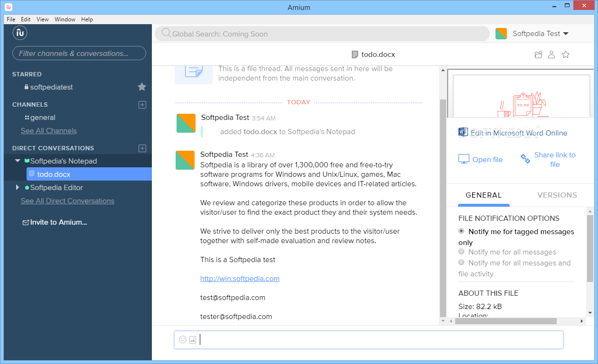
Task: Select Notify me for tagged messages only
Action: (x=461, y=231)
